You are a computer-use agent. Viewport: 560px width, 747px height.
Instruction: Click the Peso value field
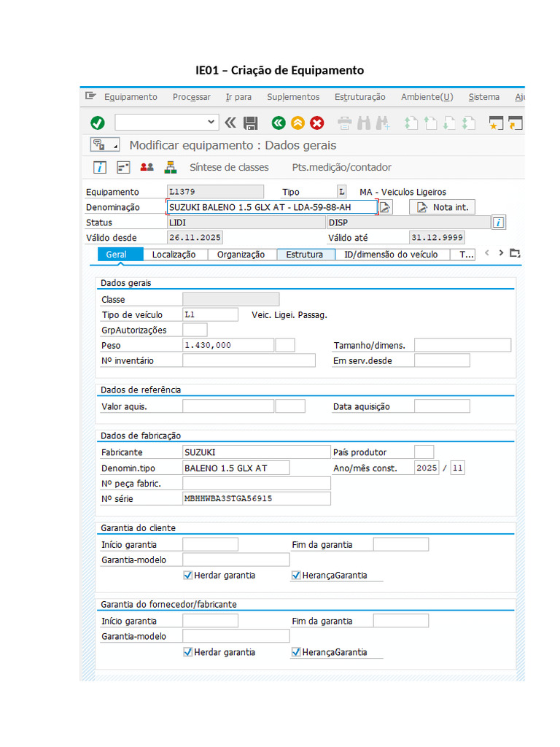click(x=228, y=345)
